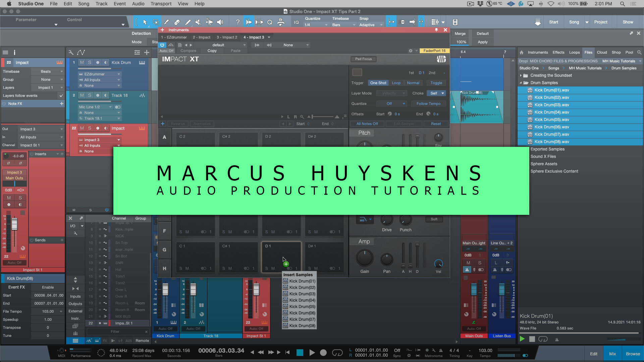Image resolution: width=644 pixels, height=362 pixels.
Task: Click the Reset button in Impact XT
Action: click(x=436, y=124)
